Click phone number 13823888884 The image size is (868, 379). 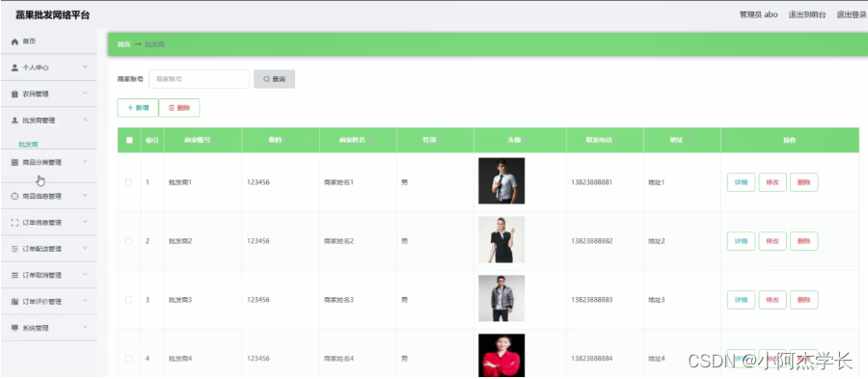(x=592, y=359)
